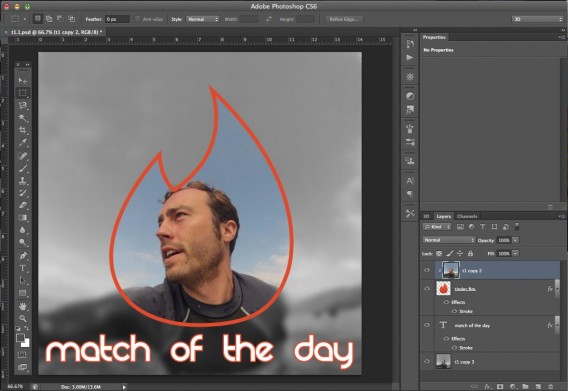Click the Refine Edge button

(x=343, y=19)
